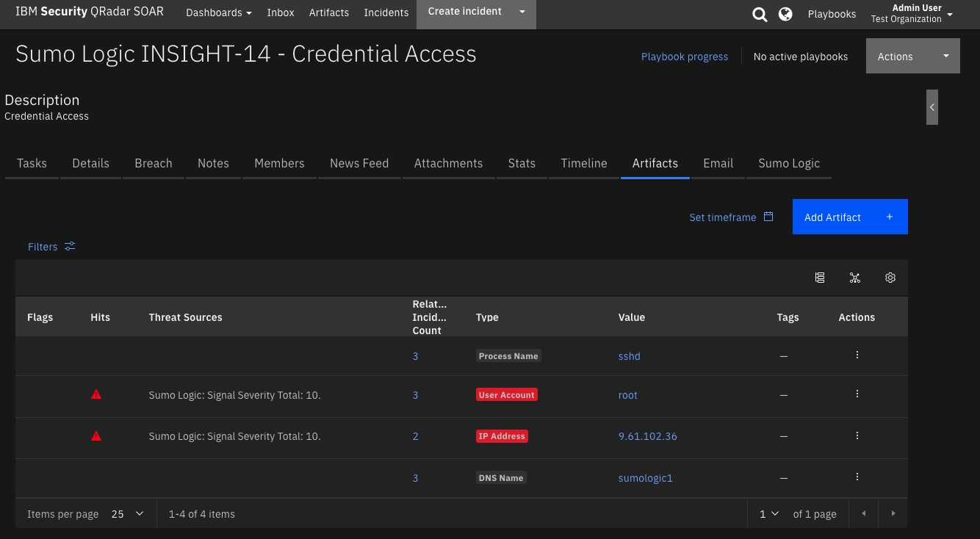Click incident title Sumo Logic INSIGHT-14
The image size is (980, 539).
246,54
